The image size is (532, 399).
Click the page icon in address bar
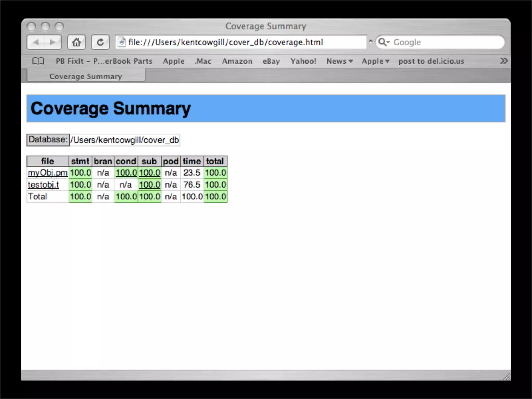[x=122, y=42]
